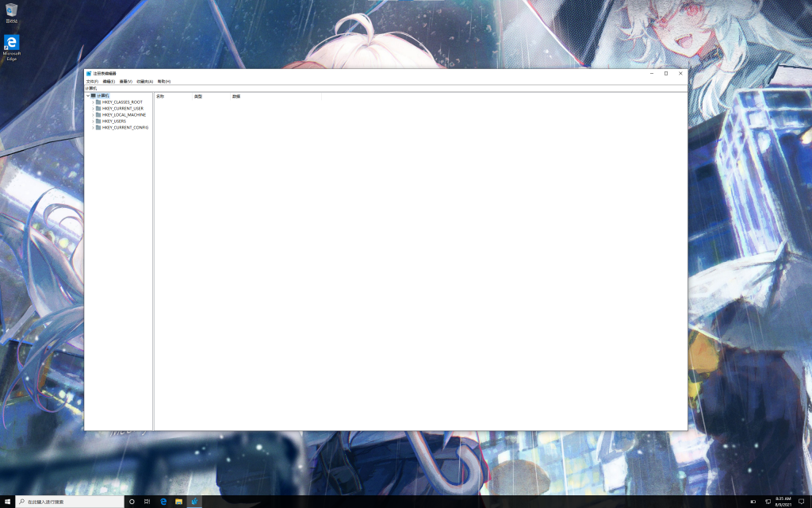Screen dimensions: 812x508
Task: Select the Recycle Bin desktop icon
Action: tap(11, 13)
